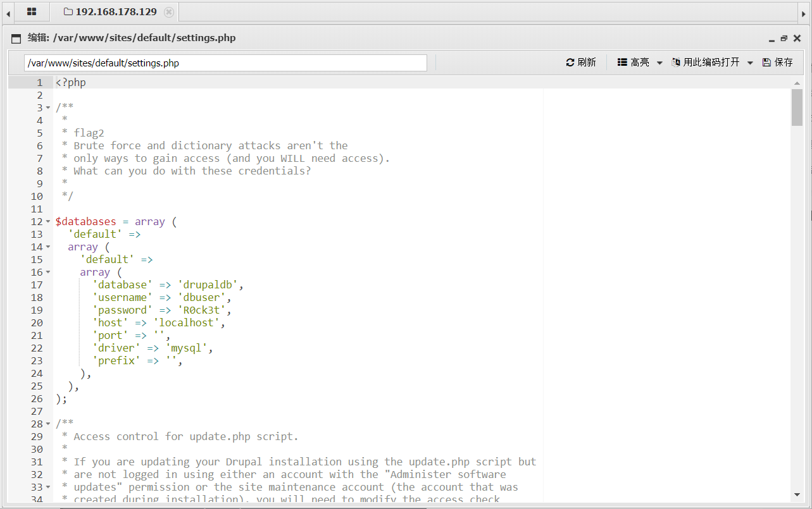This screenshot has width=812, height=509.
Task: Open the home grid tab
Action: coord(32,12)
